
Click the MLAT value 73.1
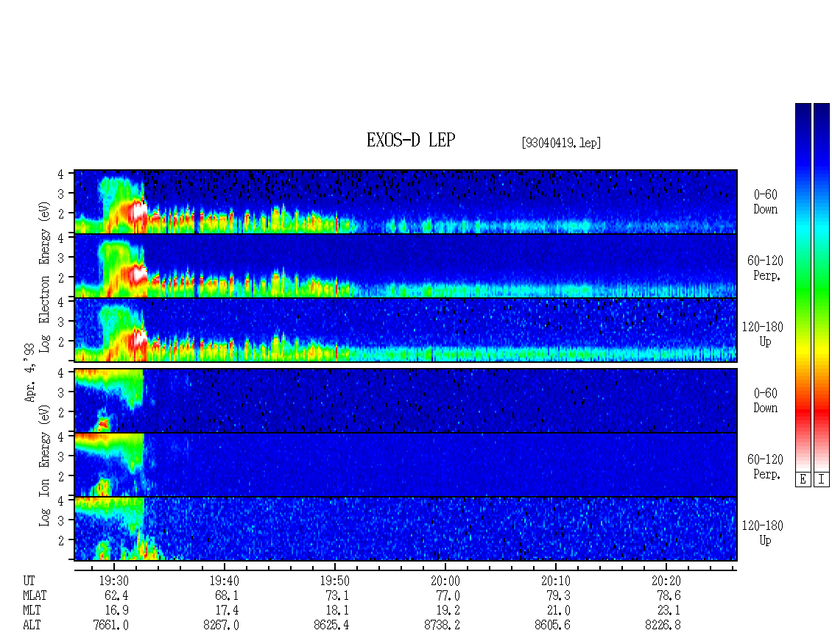coord(337,595)
